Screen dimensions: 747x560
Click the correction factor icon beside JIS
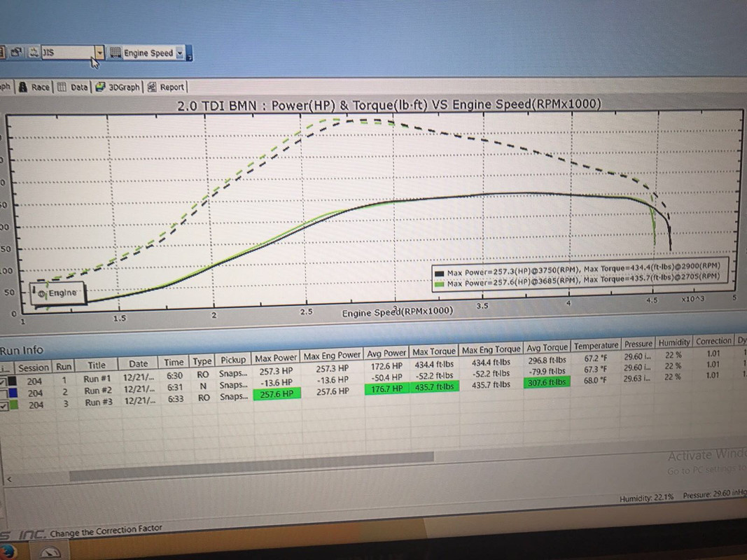coord(34,52)
